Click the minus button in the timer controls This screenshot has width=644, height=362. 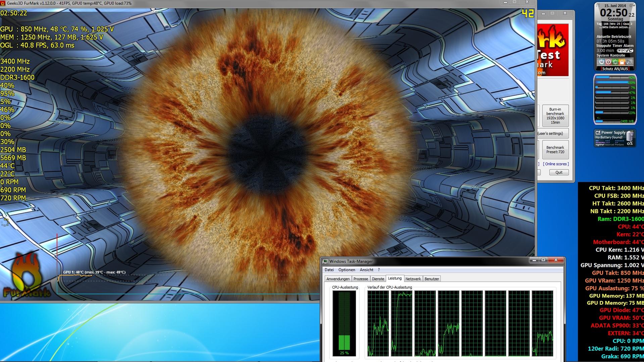[623, 51]
